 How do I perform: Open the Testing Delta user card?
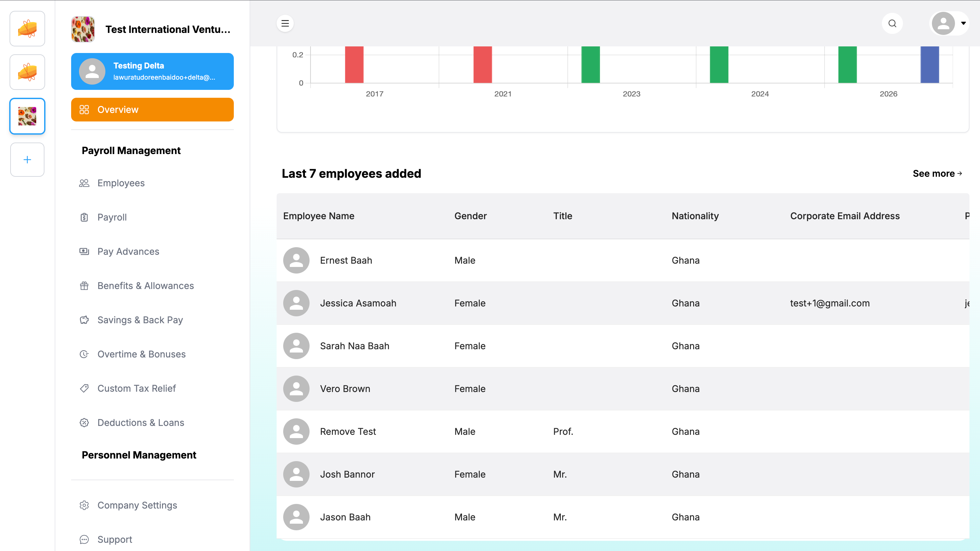click(152, 71)
